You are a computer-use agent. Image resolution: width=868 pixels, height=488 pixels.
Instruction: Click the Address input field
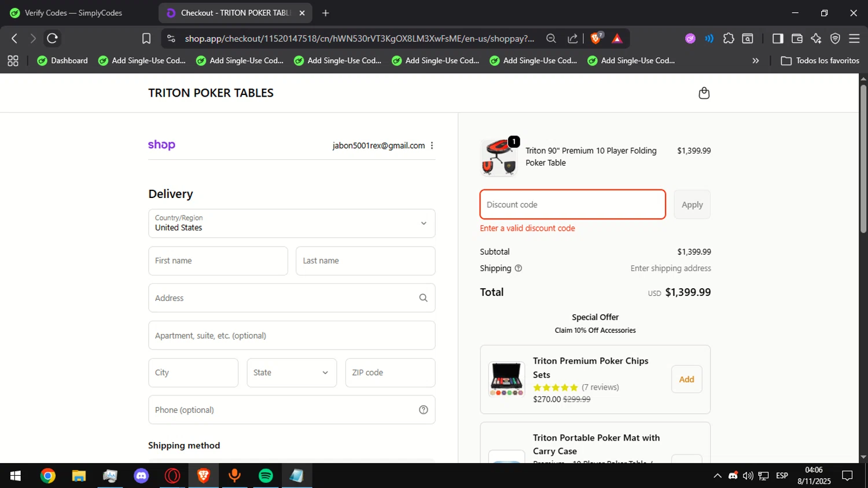292,298
